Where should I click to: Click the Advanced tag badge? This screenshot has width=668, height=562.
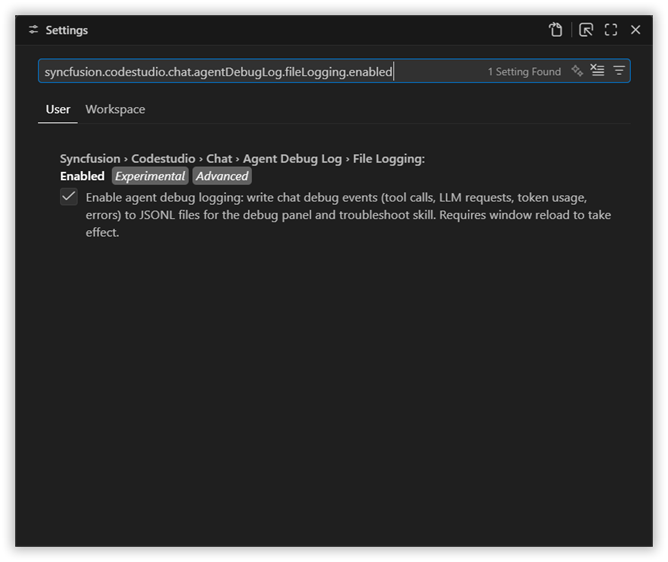[222, 176]
